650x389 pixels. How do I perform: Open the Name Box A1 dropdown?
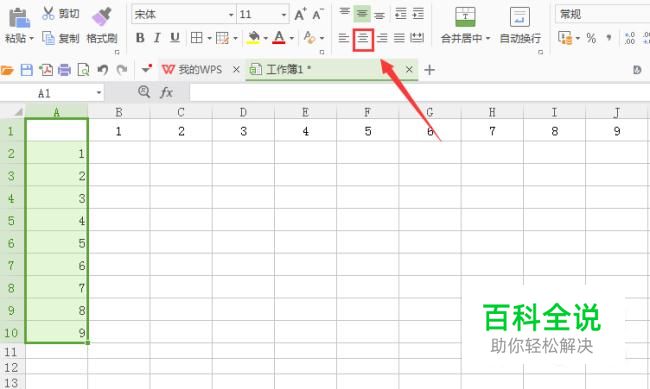pos(99,93)
